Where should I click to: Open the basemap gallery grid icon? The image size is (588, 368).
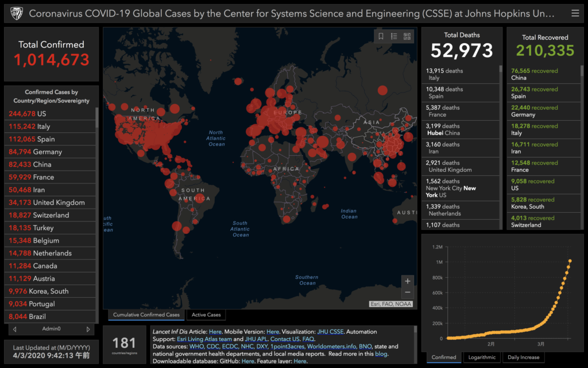point(407,36)
